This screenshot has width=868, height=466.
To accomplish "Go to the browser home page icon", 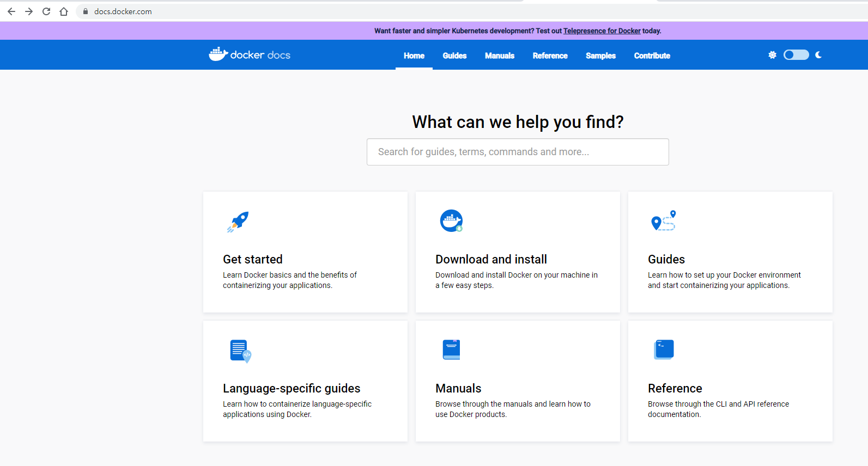I will pos(64,11).
